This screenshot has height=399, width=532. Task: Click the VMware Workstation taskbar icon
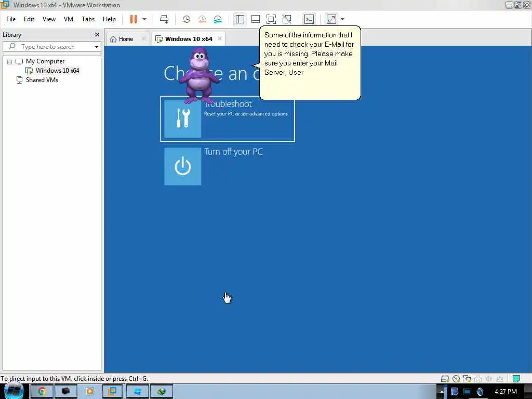[x=112, y=392]
